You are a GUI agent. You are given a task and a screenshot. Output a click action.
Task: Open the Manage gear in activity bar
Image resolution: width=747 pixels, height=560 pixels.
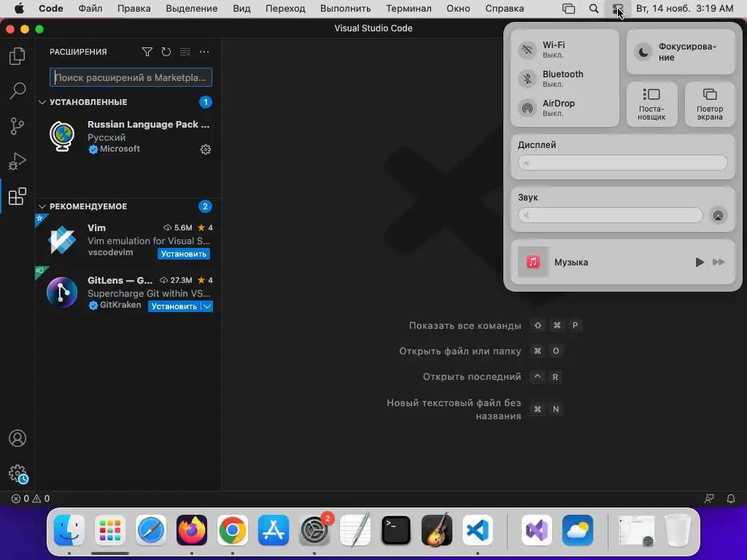pyautogui.click(x=18, y=474)
